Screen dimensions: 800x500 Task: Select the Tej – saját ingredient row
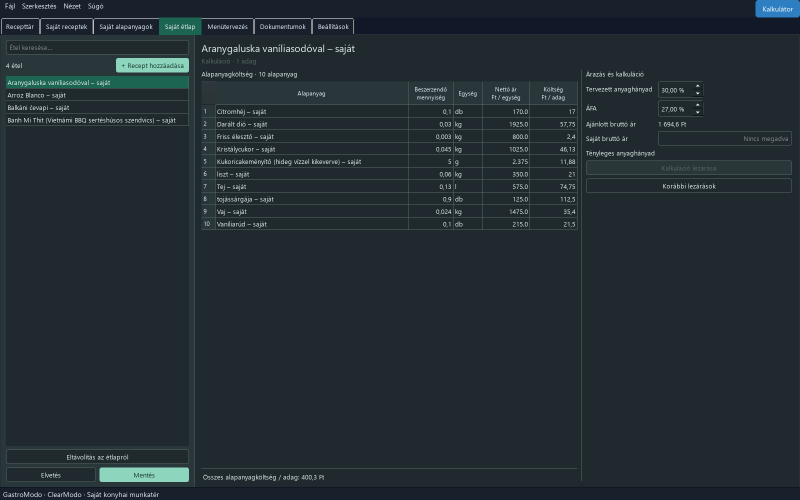[x=389, y=187]
